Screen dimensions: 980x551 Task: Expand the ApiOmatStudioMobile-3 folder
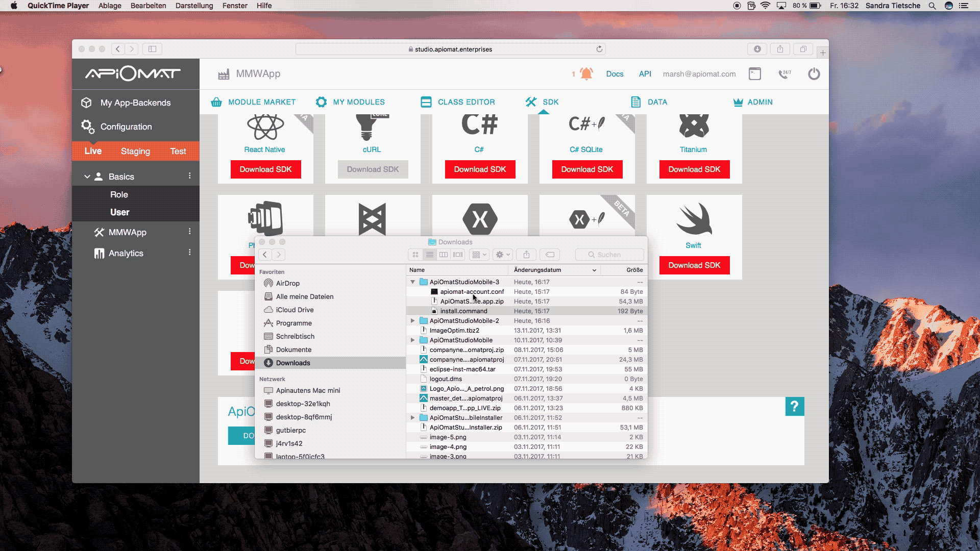click(x=412, y=281)
